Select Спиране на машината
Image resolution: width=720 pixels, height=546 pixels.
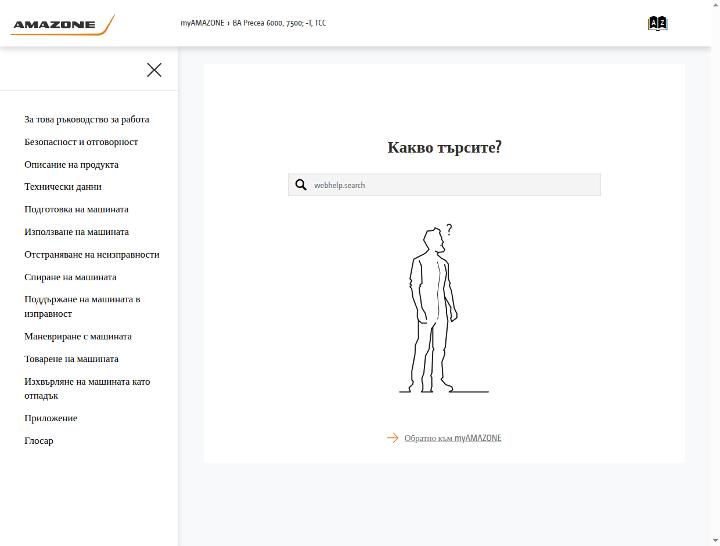[70, 277]
